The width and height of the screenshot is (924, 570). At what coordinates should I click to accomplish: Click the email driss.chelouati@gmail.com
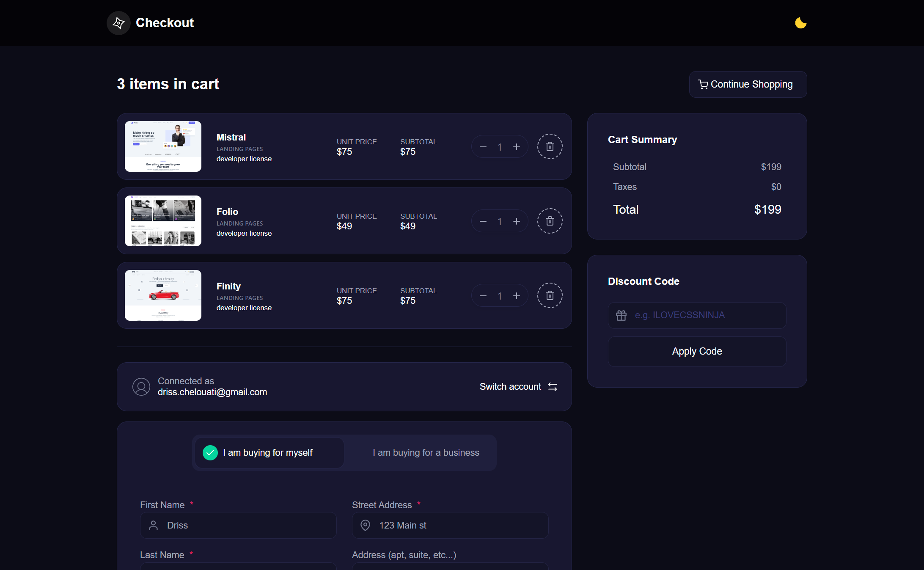(212, 392)
